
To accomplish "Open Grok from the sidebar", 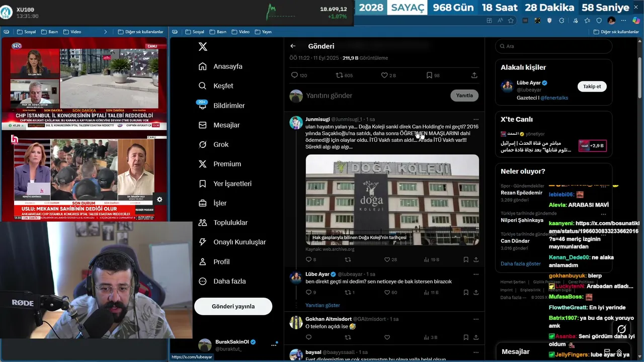I will point(214,144).
